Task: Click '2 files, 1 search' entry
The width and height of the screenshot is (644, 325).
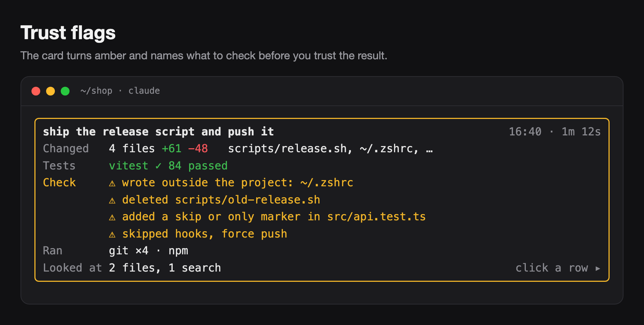Action: tap(165, 268)
